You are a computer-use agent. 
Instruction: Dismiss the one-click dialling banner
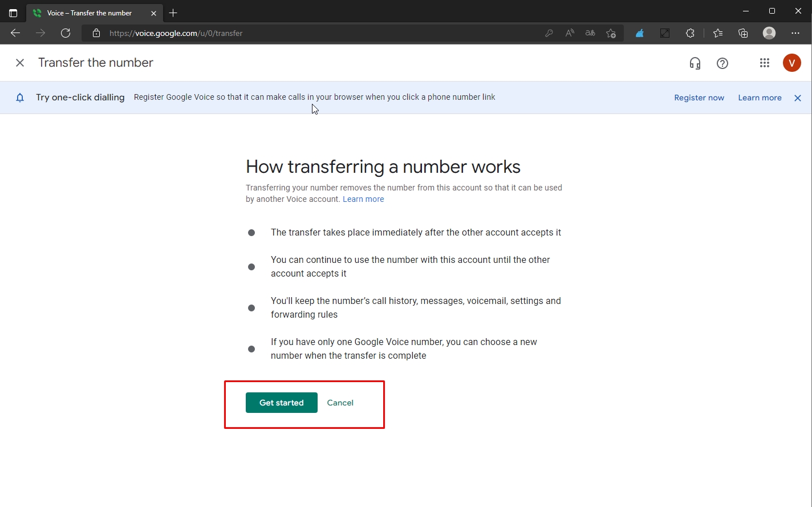798,98
